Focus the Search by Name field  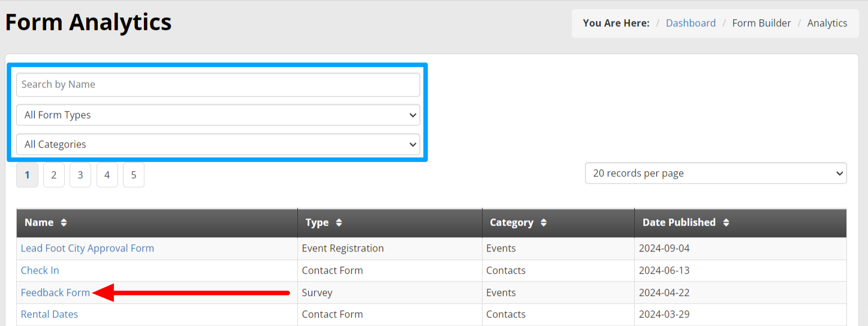click(x=218, y=85)
